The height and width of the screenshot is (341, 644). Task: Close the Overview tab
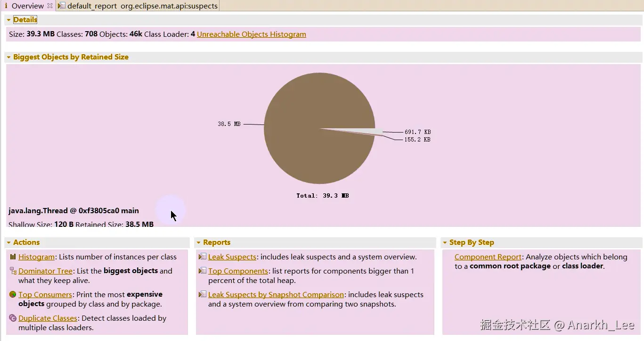tap(50, 6)
